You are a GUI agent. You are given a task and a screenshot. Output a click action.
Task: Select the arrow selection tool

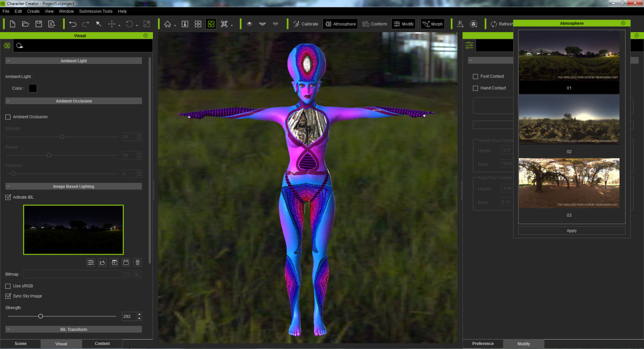tap(99, 24)
